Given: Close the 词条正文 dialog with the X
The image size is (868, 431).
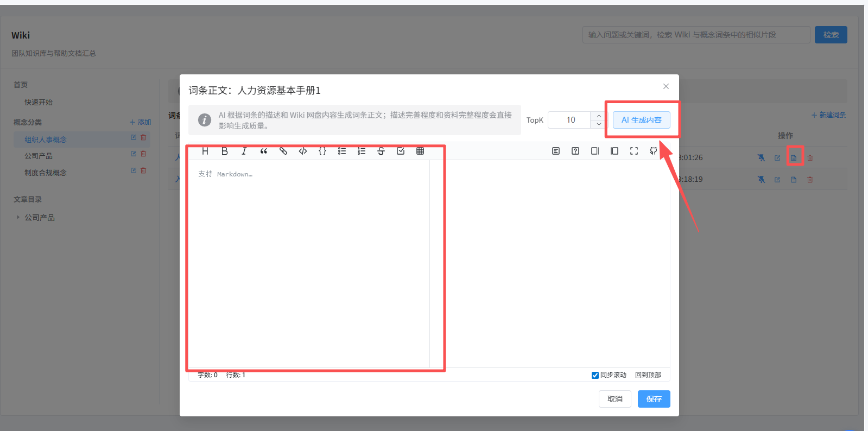Looking at the screenshot, I should click(x=666, y=86).
